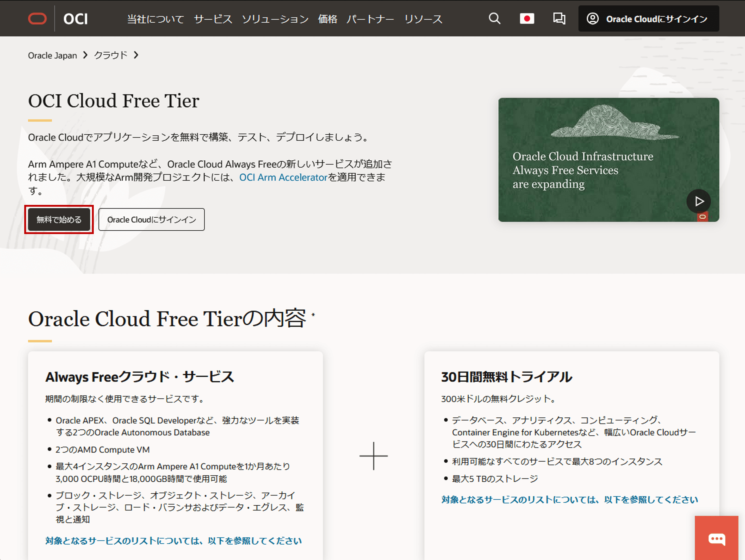
Task: Click the Oracle Autonomous Database bullet text
Action: coord(177,426)
